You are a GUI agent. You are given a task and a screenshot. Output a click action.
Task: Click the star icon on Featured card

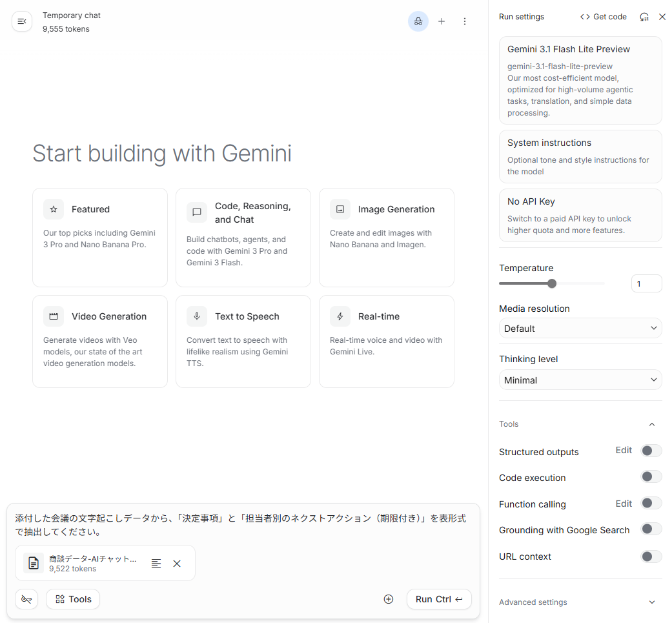pos(54,209)
